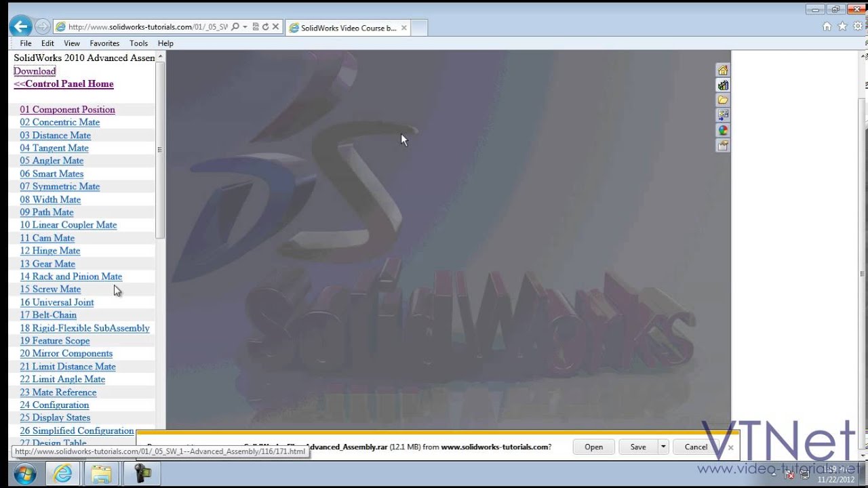Open the View menu
This screenshot has height=488, width=868.
pos(72,43)
